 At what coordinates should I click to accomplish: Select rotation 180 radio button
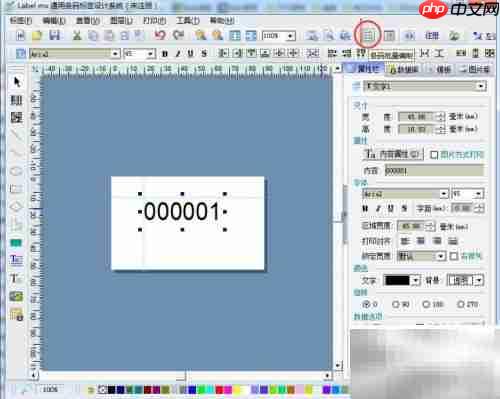tap(426, 304)
